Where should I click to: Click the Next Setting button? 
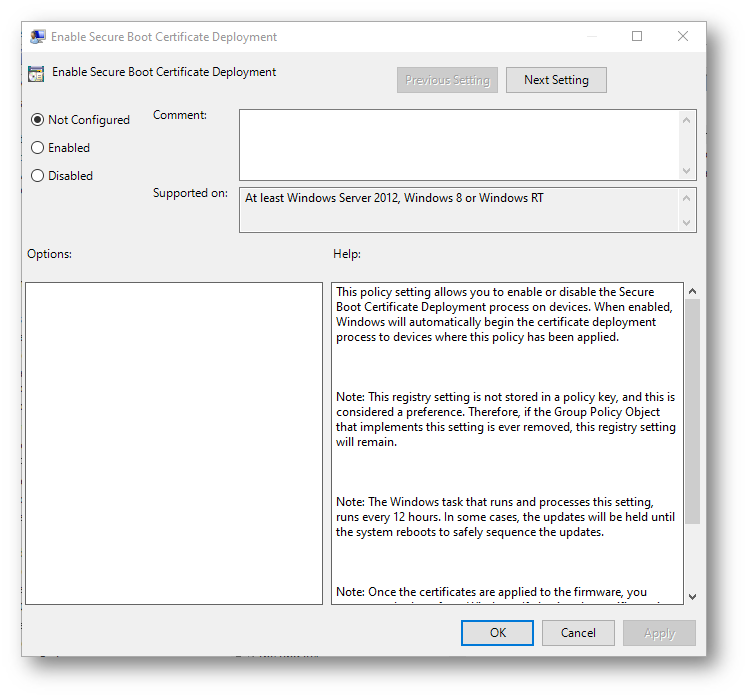tap(556, 80)
